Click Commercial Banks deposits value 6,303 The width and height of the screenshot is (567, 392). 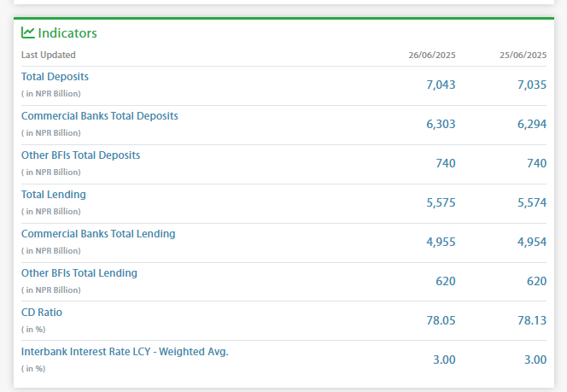point(441,124)
